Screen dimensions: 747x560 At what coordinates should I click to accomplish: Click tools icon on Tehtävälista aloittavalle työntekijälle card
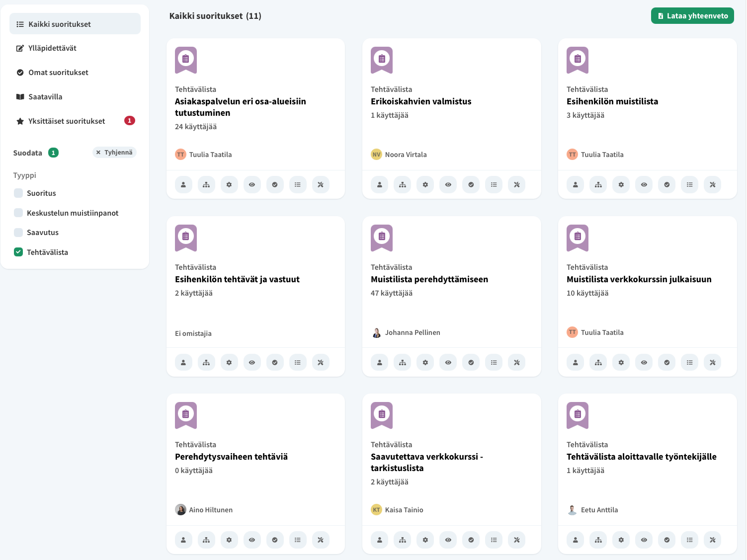tap(712, 540)
